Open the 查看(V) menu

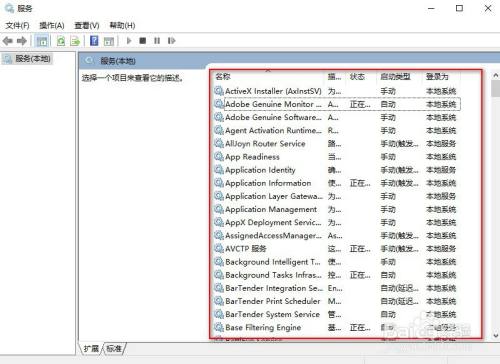coord(87,25)
